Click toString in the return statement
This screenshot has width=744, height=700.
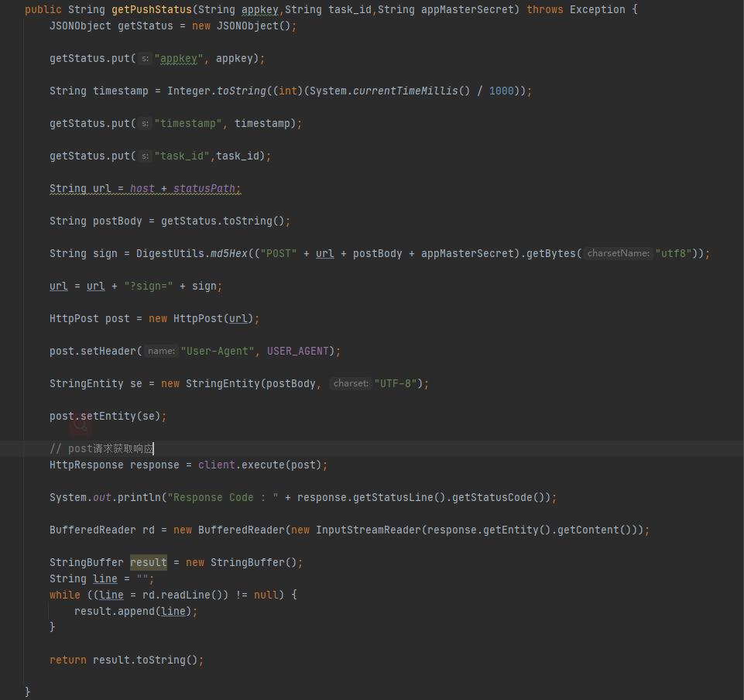pos(161,660)
